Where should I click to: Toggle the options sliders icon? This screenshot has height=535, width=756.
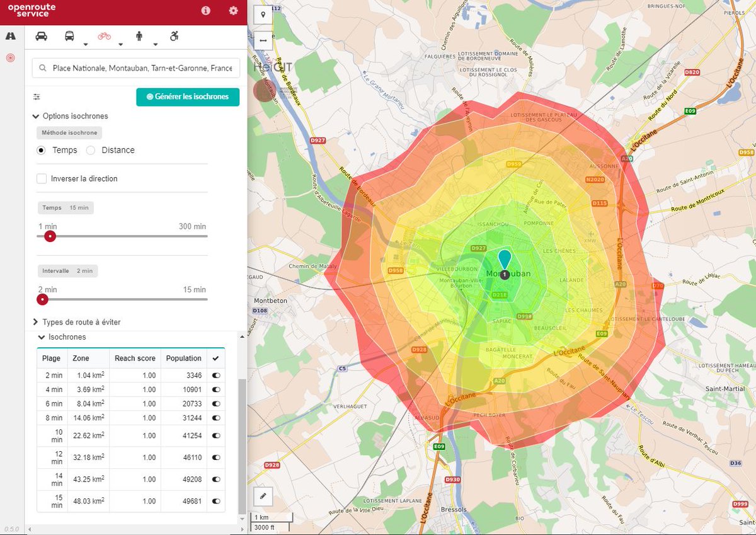[37, 97]
